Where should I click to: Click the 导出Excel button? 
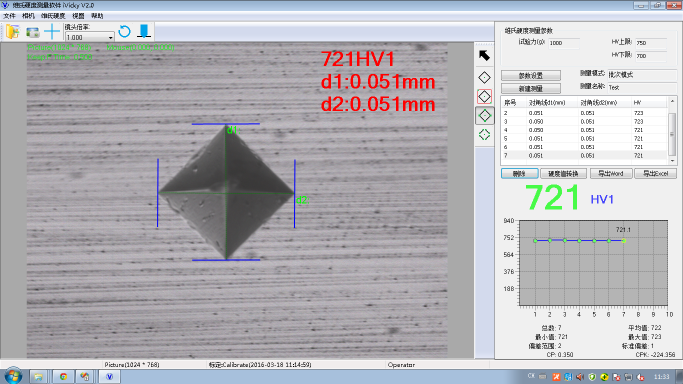(656, 174)
